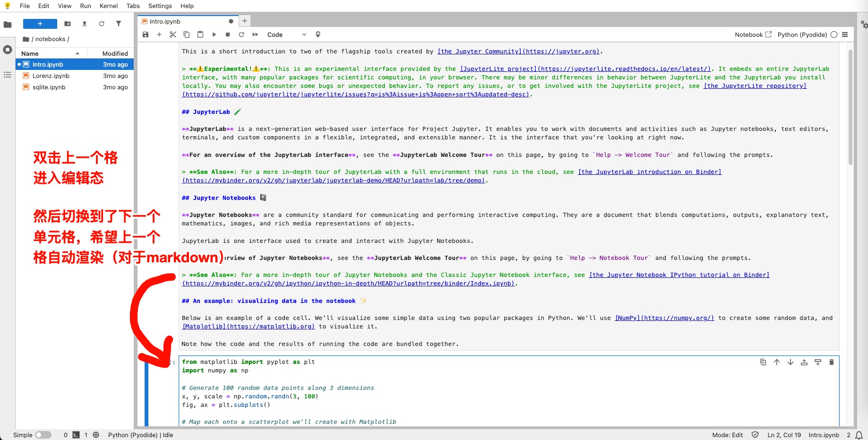Open in Notebook interface button
Image resolution: width=868 pixels, height=440 pixels.
[x=753, y=35]
